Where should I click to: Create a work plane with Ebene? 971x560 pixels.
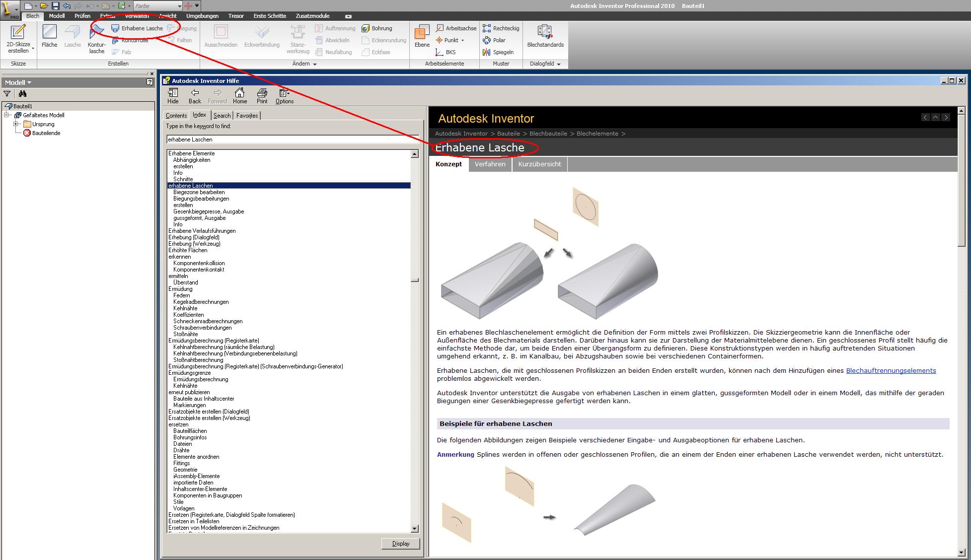point(422,33)
